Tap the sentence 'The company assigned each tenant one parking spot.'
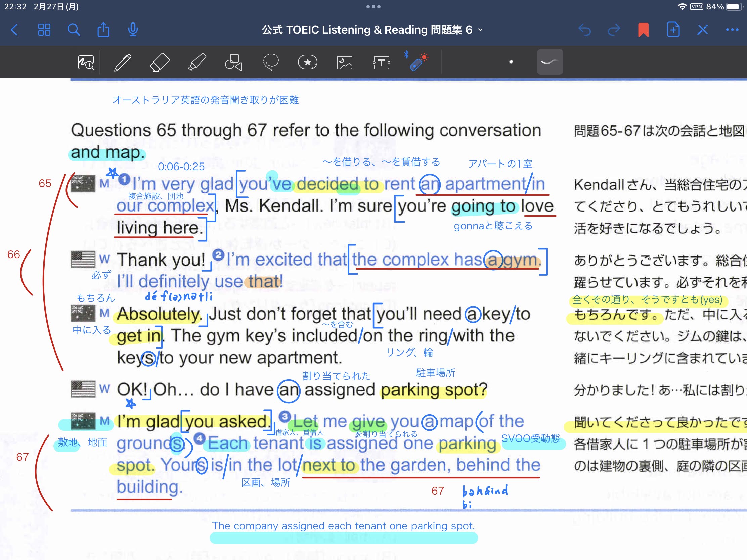 (x=343, y=526)
